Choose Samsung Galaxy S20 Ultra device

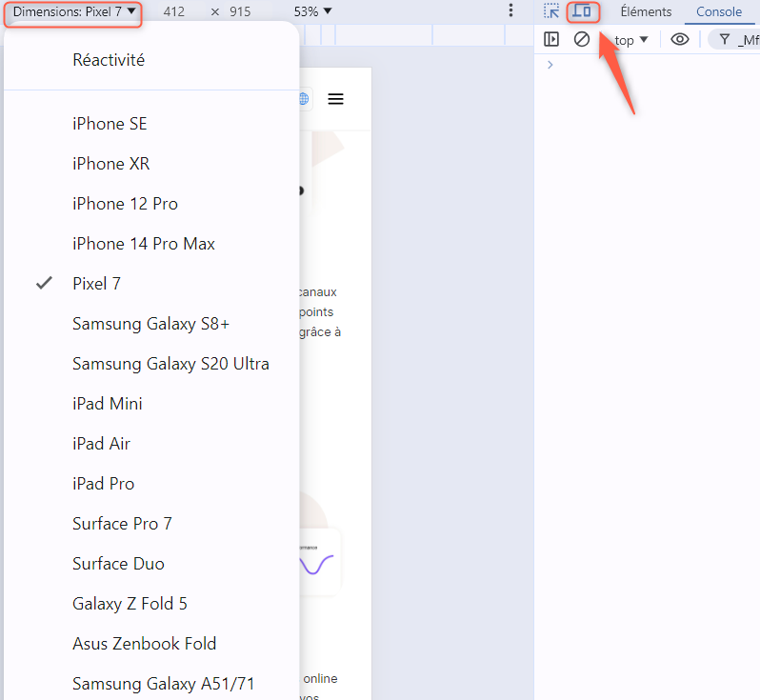[x=151, y=364]
